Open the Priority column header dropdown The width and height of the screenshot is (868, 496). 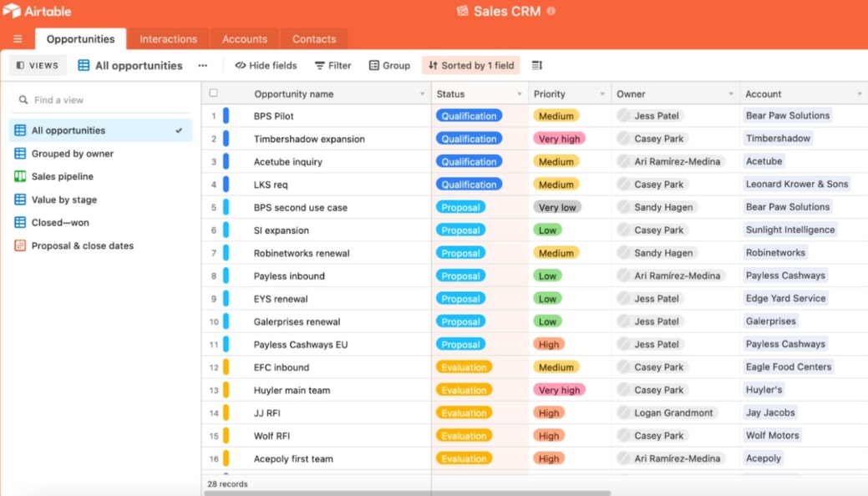tap(602, 94)
